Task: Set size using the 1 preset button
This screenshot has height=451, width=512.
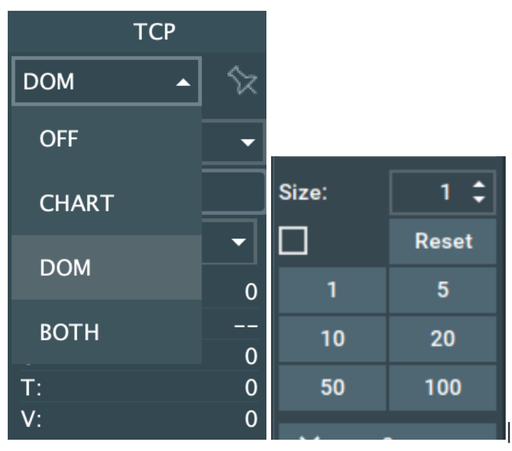Action: [x=332, y=290]
